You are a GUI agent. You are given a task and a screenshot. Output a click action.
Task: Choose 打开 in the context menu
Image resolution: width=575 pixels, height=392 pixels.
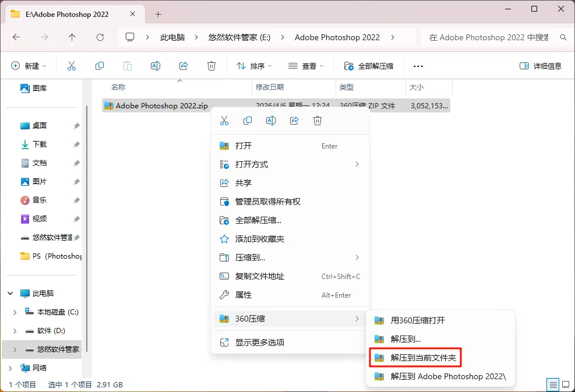coord(290,146)
